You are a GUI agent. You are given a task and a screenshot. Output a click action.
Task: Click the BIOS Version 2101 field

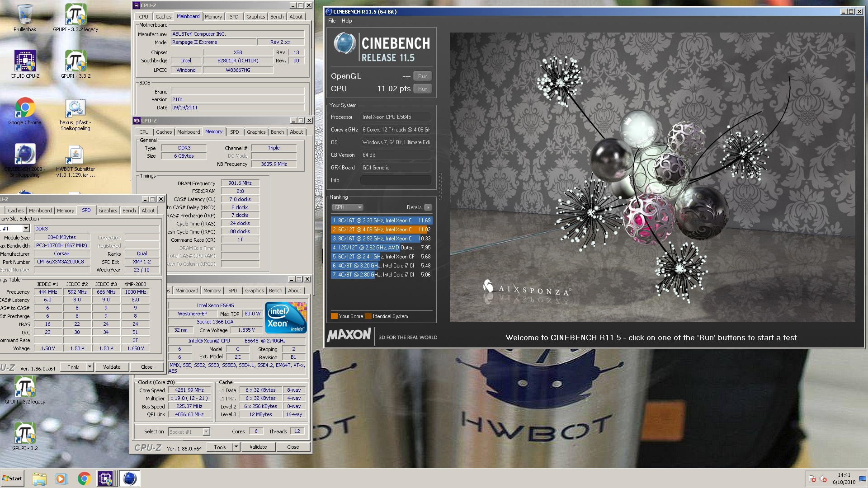coord(237,99)
